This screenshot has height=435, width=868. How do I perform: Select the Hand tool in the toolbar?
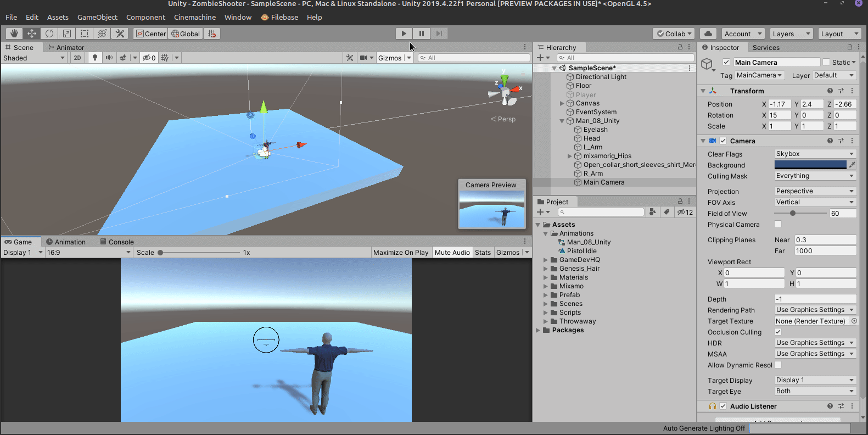[14, 34]
